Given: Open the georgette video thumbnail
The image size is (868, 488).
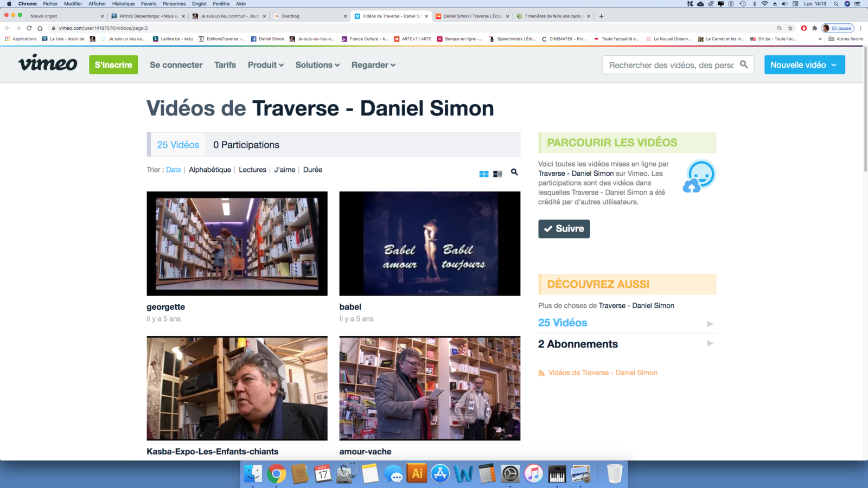Looking at the screenshot, I should pyautogui.click(x=237, y=243).
